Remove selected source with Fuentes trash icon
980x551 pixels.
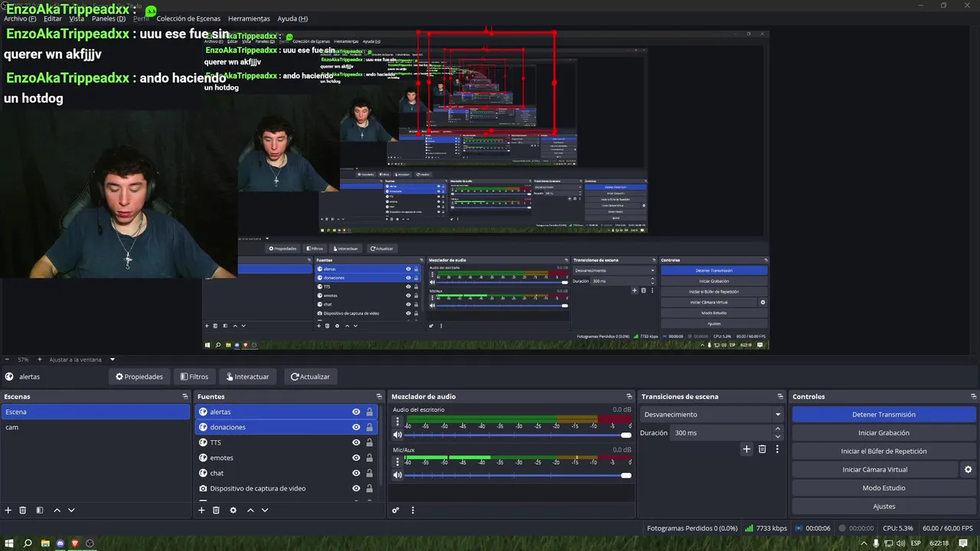pos(216,510)
